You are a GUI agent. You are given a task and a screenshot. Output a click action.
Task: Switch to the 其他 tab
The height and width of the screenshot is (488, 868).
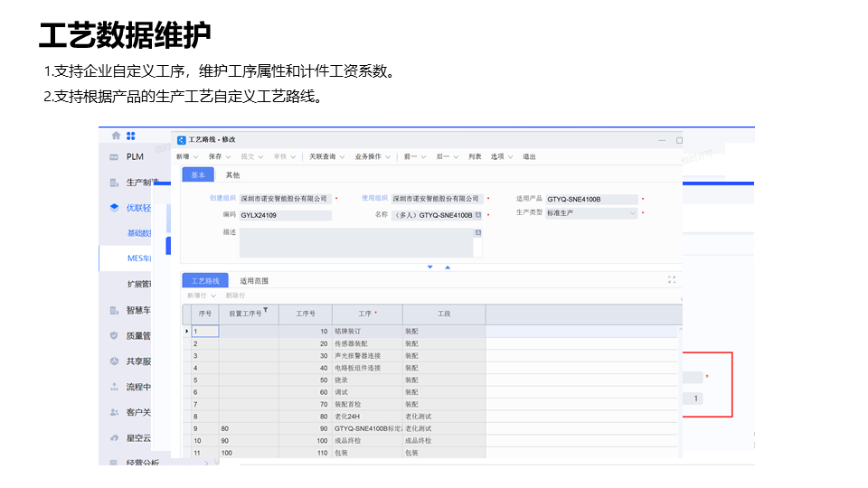pos(232,174)
